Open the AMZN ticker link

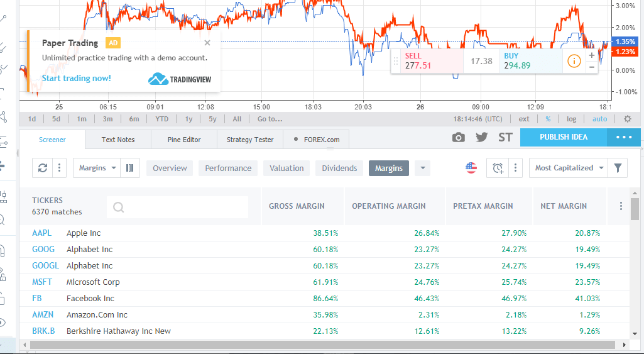click(43, 314)
